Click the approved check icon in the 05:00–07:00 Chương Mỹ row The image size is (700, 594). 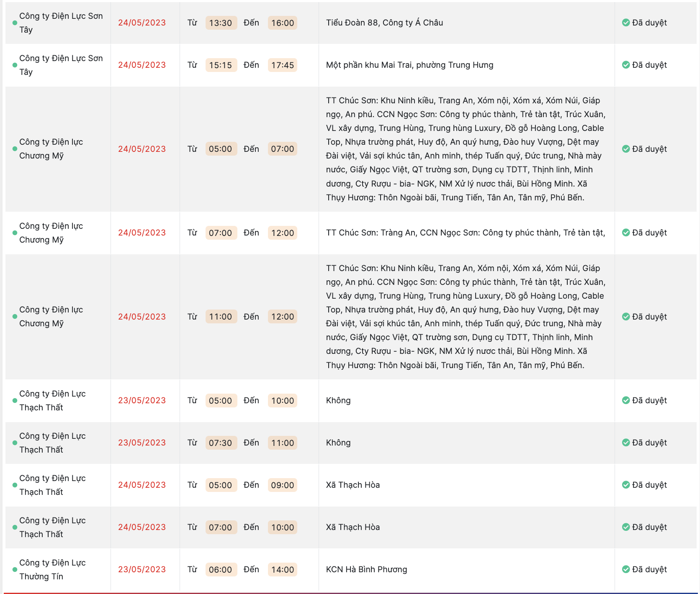click(x=626, y=149)
